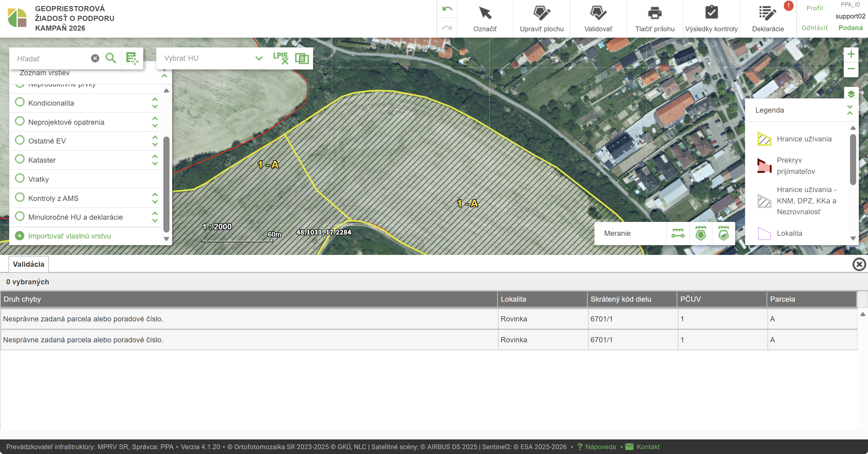Click the Odhlásiť link
This screenshot has width=868, height=454.
pos(814,28)
